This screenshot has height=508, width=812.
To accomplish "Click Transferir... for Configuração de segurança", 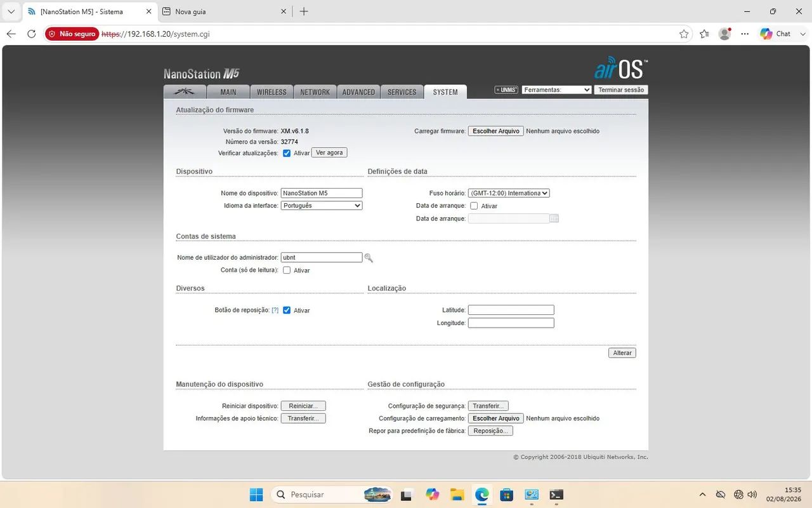I will (488, 406).
